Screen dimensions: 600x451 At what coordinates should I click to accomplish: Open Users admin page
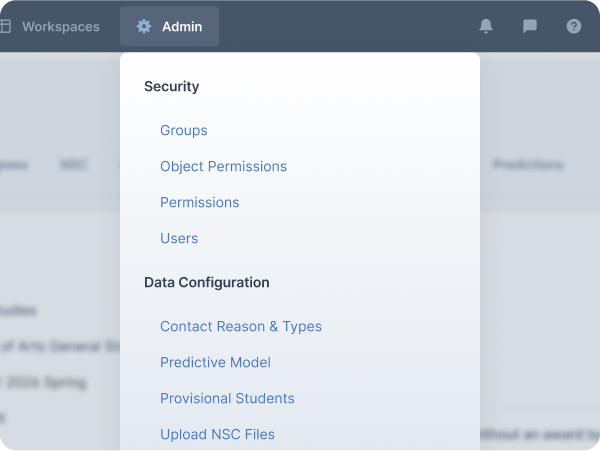click(179, 239)
